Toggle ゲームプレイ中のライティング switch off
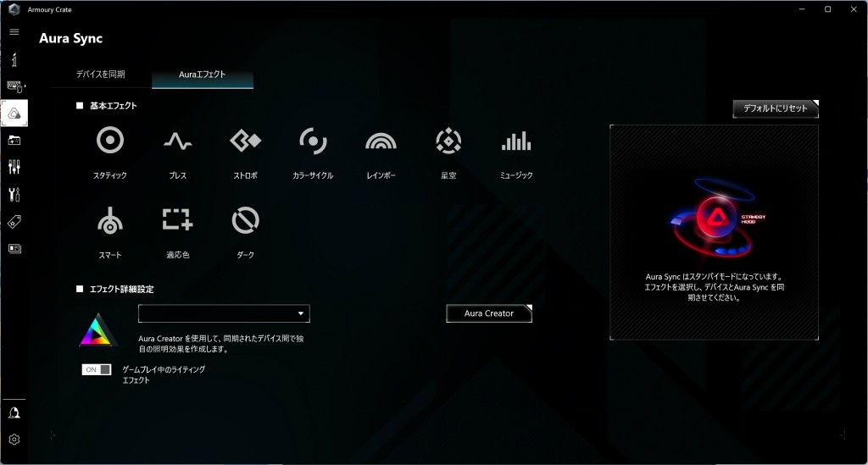868x465 pixels. tap(97, 369)
